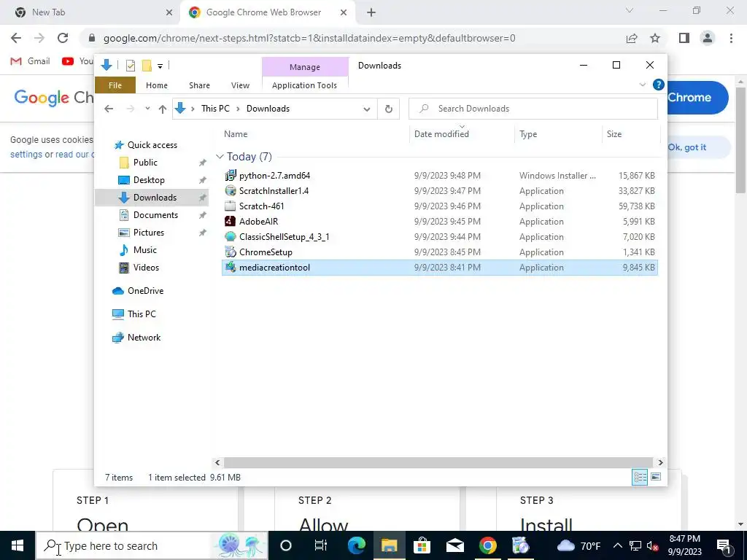
Task: Click the python-2.7.amd64 installer file icon
Action: click(x=231, y=175)
